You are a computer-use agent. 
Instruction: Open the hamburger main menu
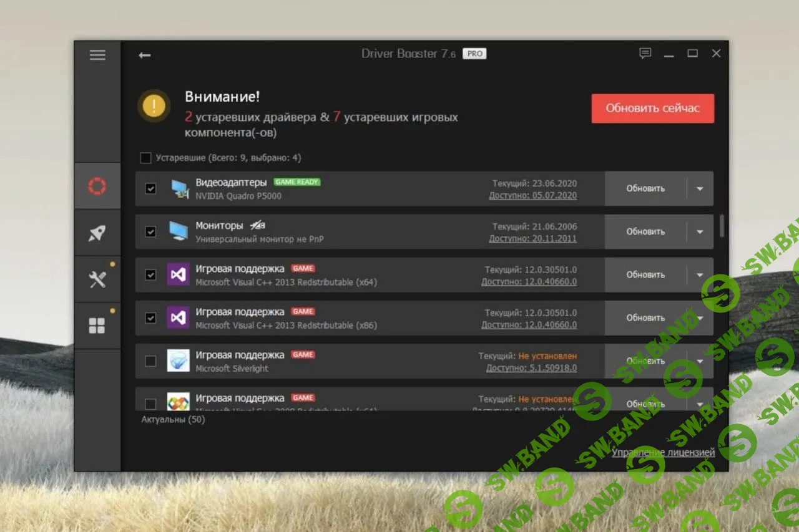pos(97,55)
